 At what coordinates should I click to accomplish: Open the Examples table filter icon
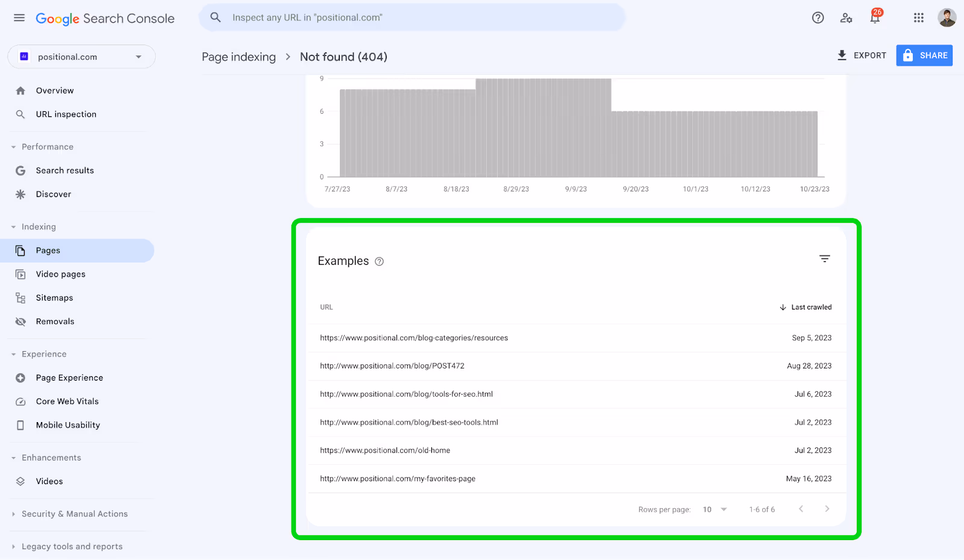coord(824,259)
